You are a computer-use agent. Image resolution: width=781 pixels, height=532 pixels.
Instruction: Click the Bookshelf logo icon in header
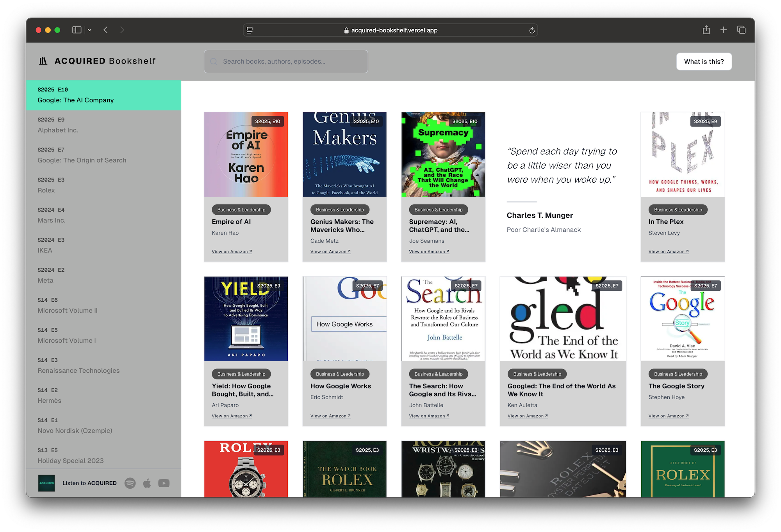click(43, 61)
